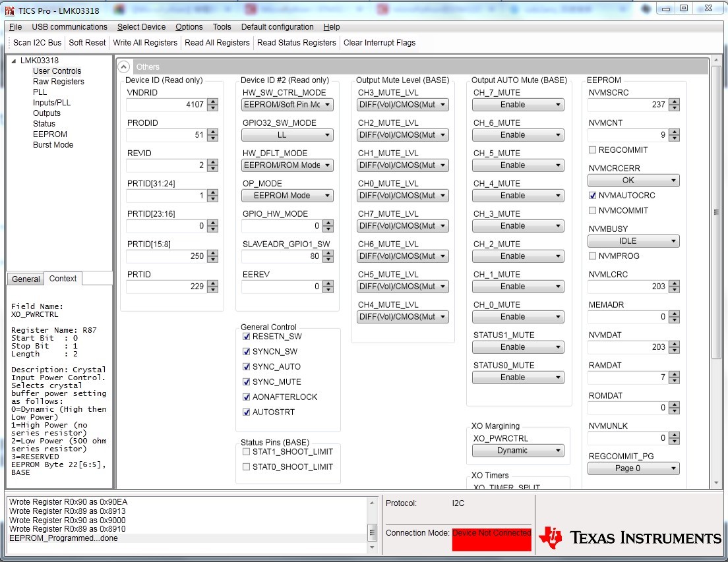Disable the AUTOSTRT checkbox
Viewport: 728px width, 562px height.
tap(247, 412)
